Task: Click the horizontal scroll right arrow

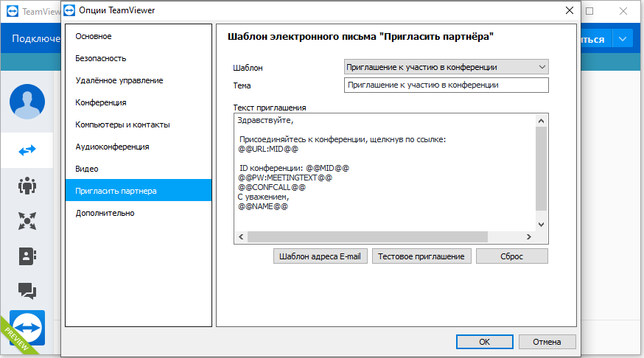Action: [x=529, y=237]
